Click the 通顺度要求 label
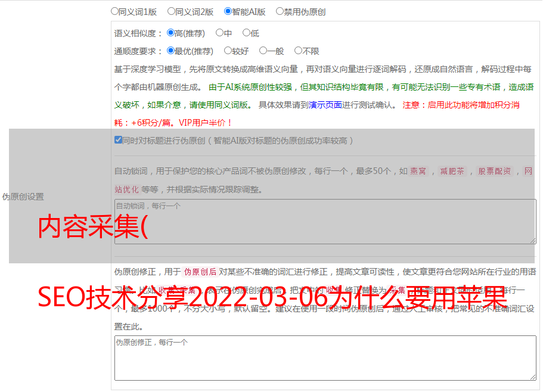The height and width of the screenshot is (392, 543). point(138,51)
